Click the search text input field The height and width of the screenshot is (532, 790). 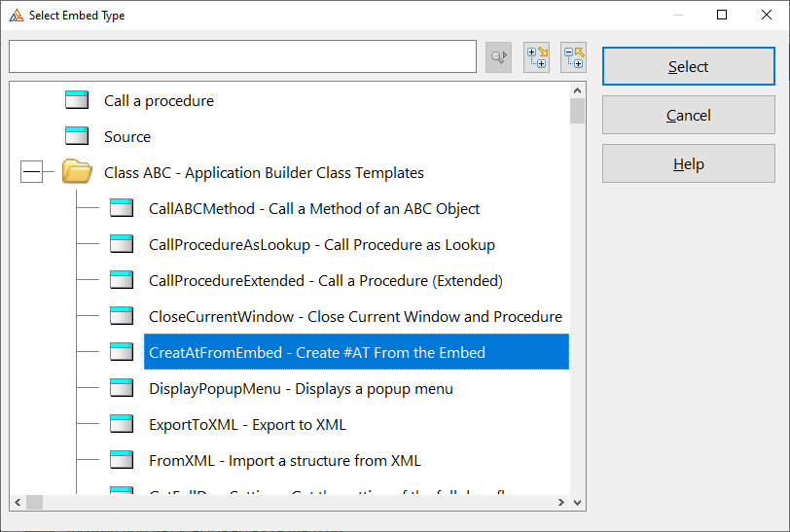click(x=242, y=56)
